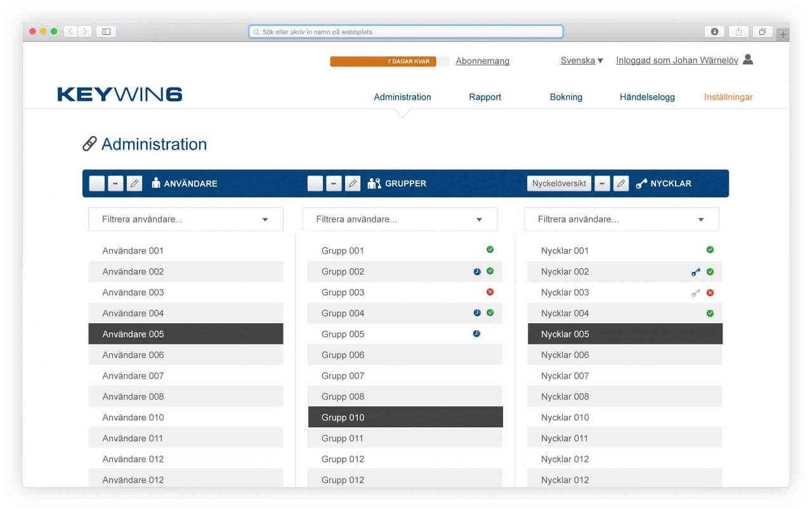Image resolution: width=812 pixels, height=509 pixels.
Task: Click the green check on Nycklar 002
Action: pyautogui.click(x=710, y=272)
